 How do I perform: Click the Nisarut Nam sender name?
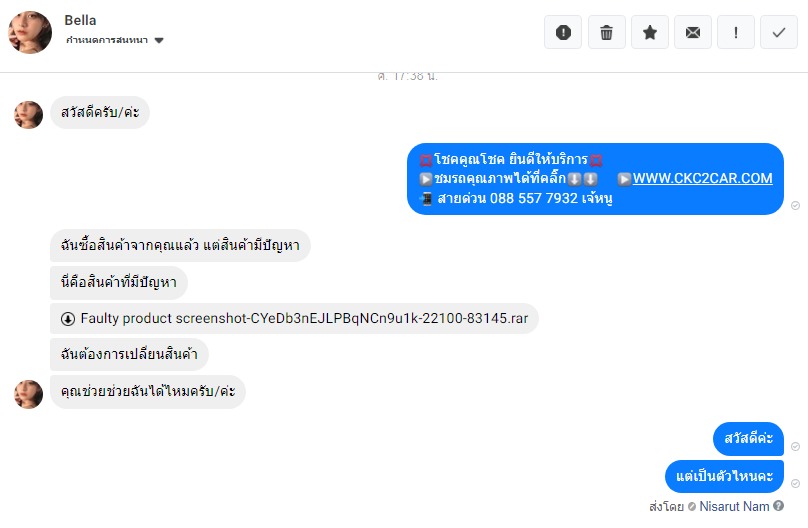click(x=734, y=506)
